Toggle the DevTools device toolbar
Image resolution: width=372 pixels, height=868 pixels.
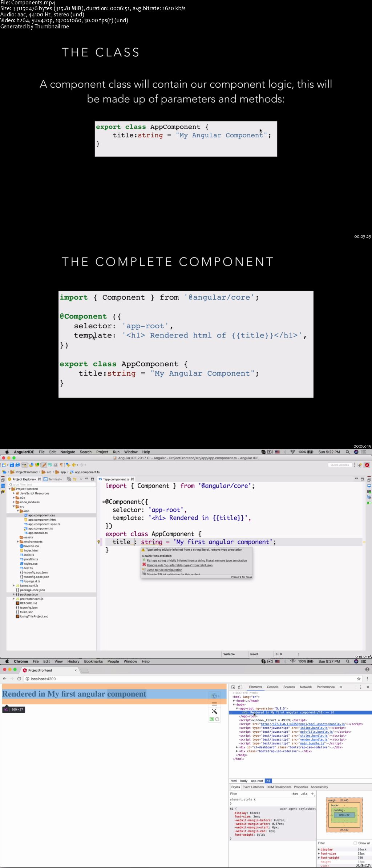click(x=240, y=687)
